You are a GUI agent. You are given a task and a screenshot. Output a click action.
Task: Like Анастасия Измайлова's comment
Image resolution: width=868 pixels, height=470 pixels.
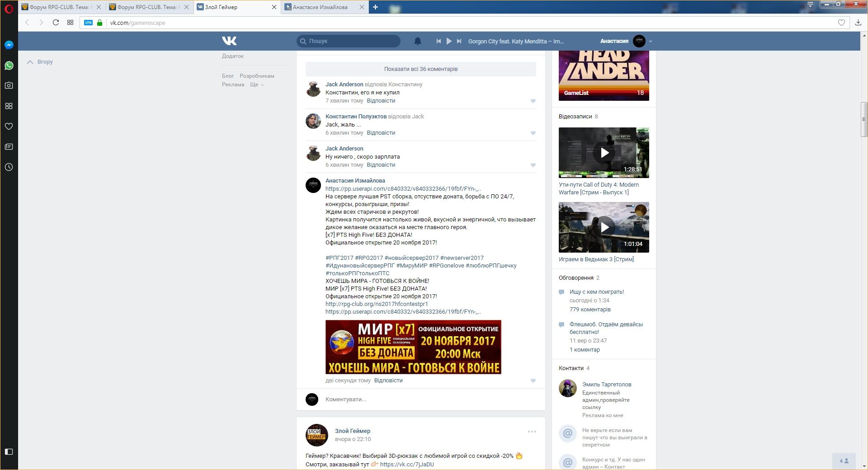533,381
